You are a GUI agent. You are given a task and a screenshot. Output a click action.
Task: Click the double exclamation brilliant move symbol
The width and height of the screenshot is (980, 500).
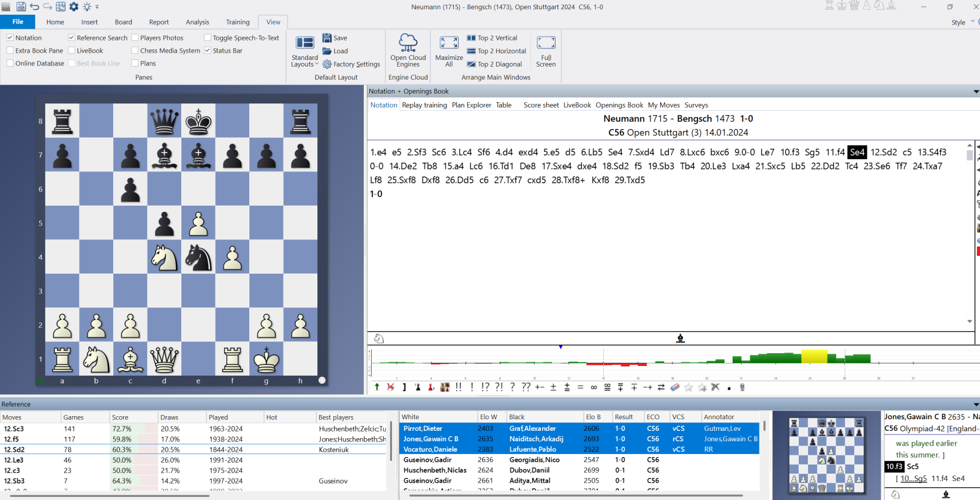pyautogui.click(x=458, y=387)
